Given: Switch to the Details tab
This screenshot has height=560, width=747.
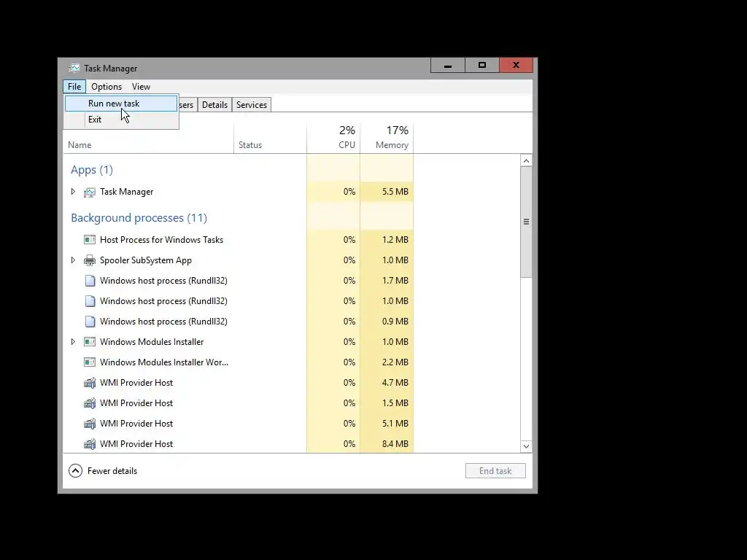Looking at the screenshot, I should coord(214,105).
